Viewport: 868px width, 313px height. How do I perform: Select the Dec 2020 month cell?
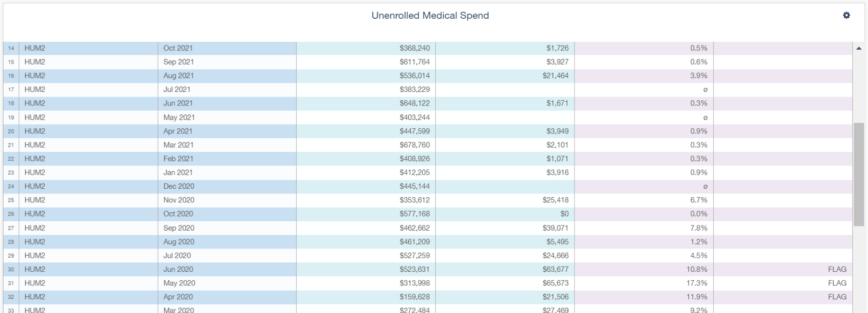pyautogui.click(x=179, y=186)
